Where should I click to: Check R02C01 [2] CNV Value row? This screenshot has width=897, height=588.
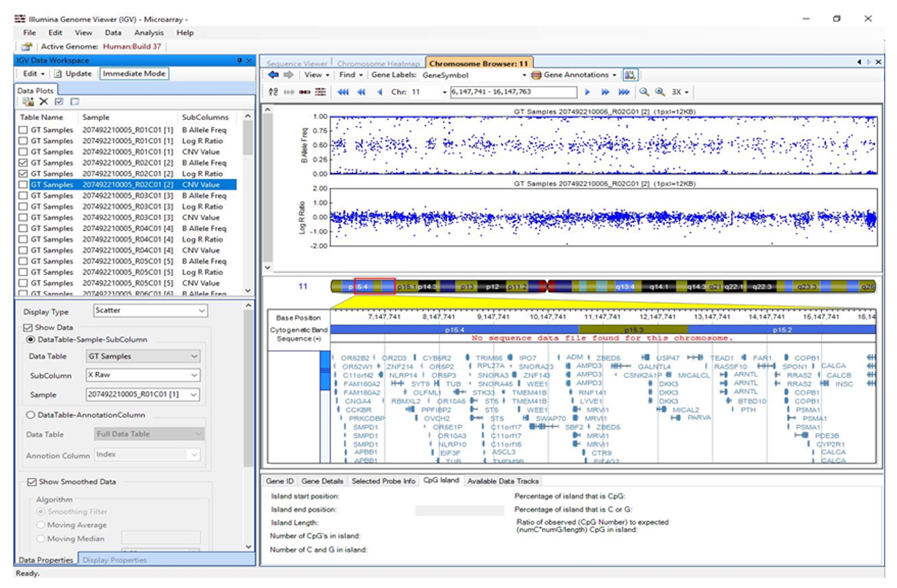23,184
